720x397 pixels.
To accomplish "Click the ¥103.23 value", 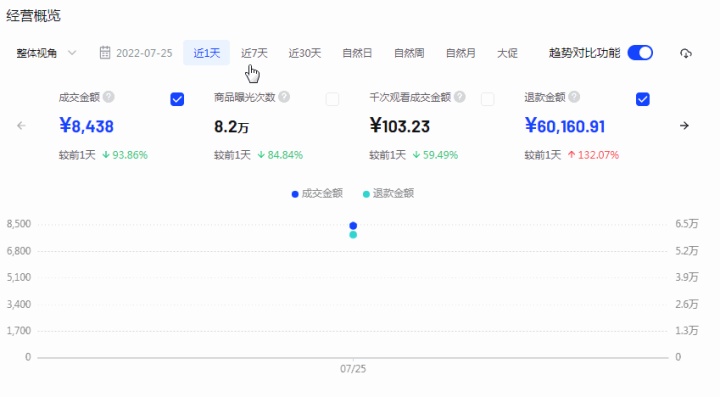I will pyautogui.click(x=399, y=126).
